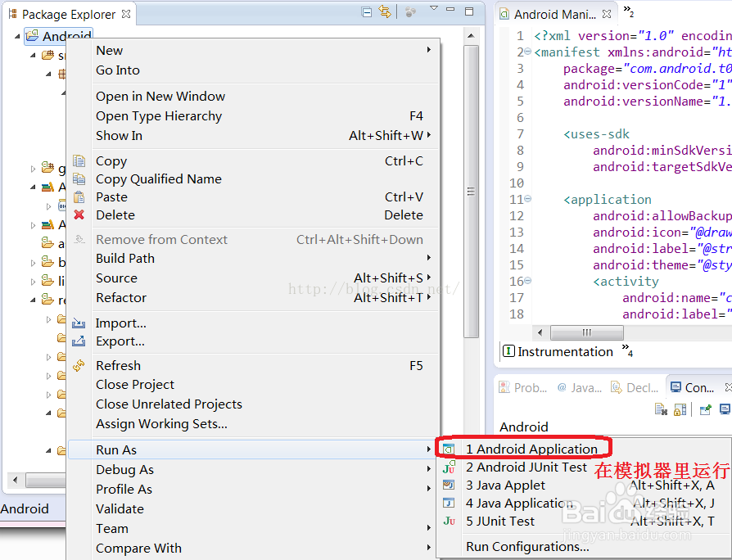Click the editor horizontal scrollbar thumb
732x560 pixels.
click(x=587, y=332)
